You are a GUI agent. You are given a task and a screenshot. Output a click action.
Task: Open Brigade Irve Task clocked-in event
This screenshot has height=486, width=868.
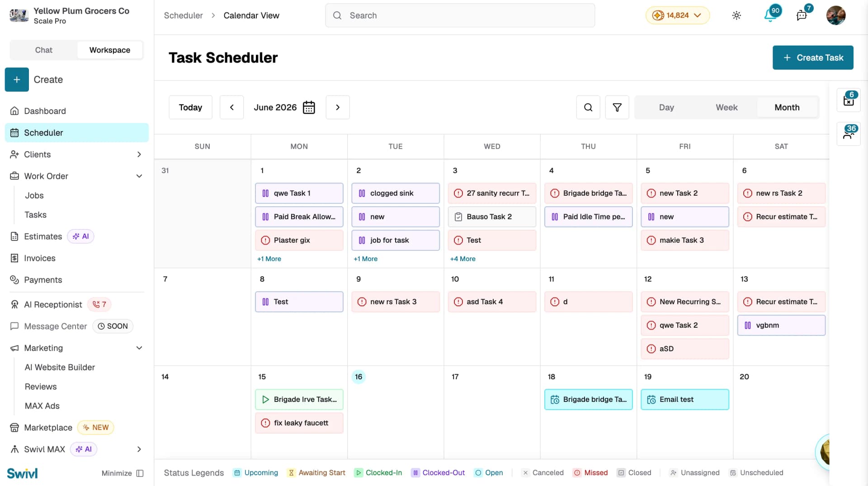tap(299, 400)
